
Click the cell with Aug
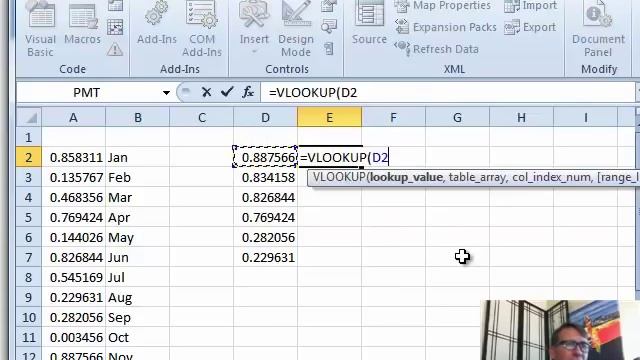[138, 298]
